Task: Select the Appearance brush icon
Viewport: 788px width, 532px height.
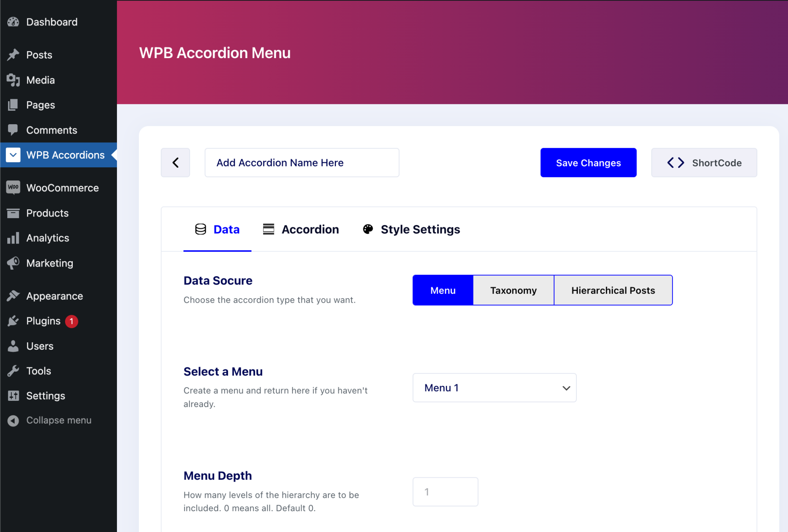Action: tap(13, 295)
